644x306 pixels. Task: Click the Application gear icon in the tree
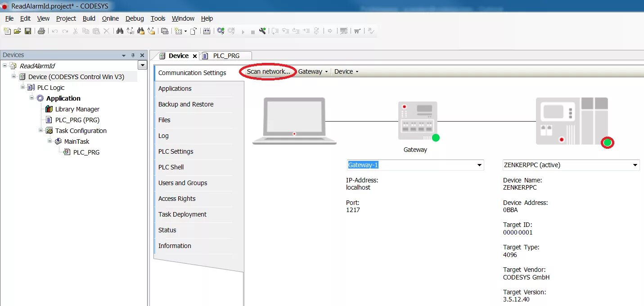[x=40, y=98]
